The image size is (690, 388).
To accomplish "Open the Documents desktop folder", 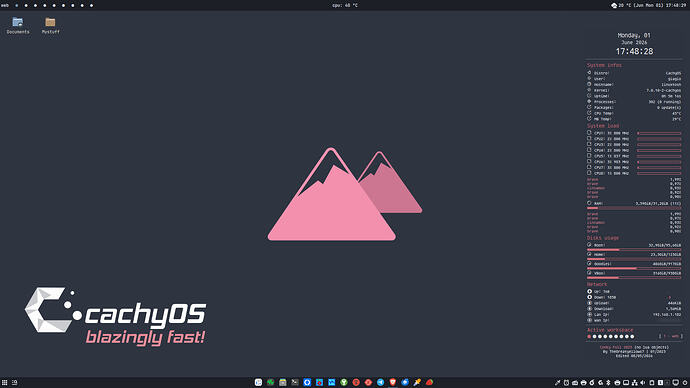I will pos(18,25).
